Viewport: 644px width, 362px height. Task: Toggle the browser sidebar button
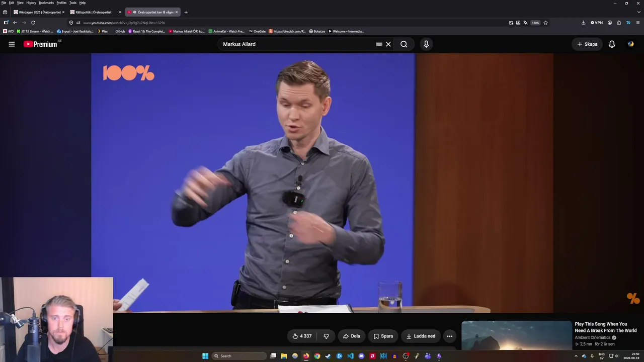[6, 23]
